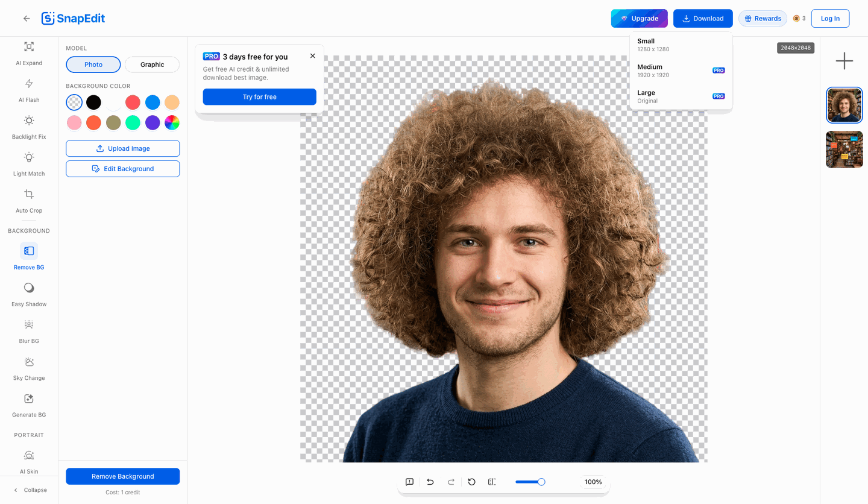This screenshot has width=868, height=504.
Task: Open the Rewards panel
Action: click(763, 18)
